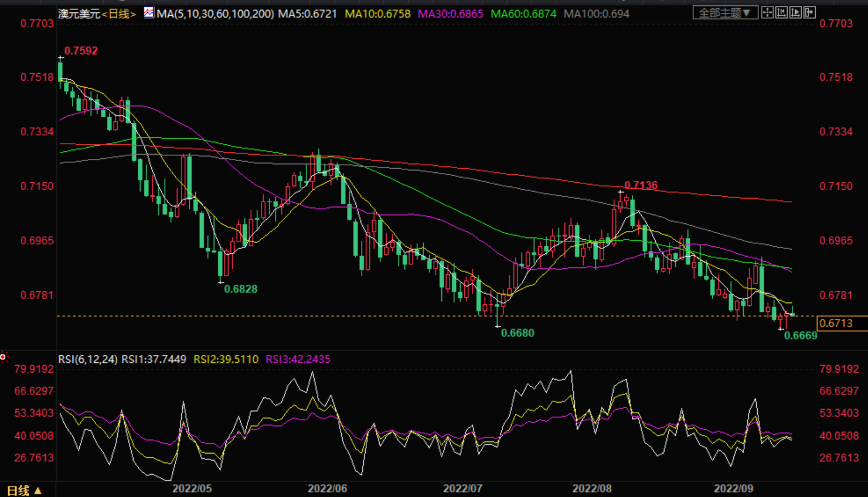Click the magenta RSI3:42.2435 value
This screenshot has width=868, height=497.
point(298,359)
